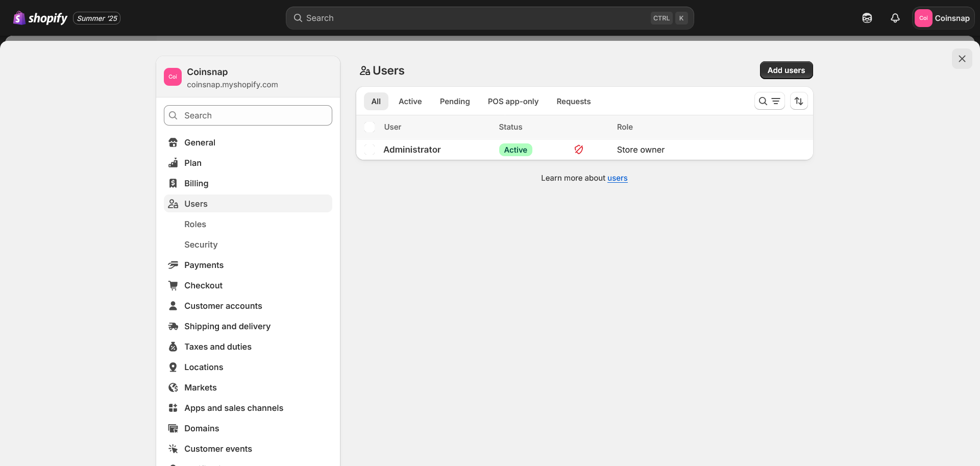The height and width of the screenshot is (466, 980).
Task: Click the Shopify logo in top bar
Action: [x=40, y=18]
